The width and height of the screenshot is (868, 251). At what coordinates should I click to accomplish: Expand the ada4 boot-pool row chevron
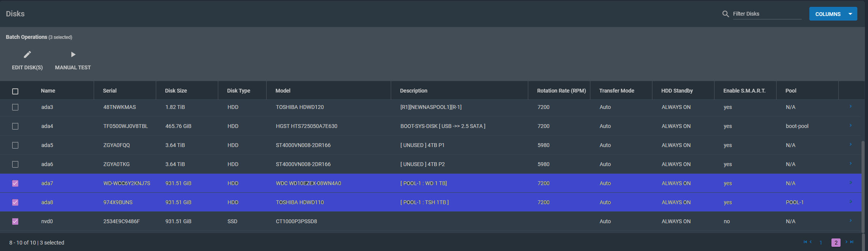pyautogui.click(x=850, y=126)
